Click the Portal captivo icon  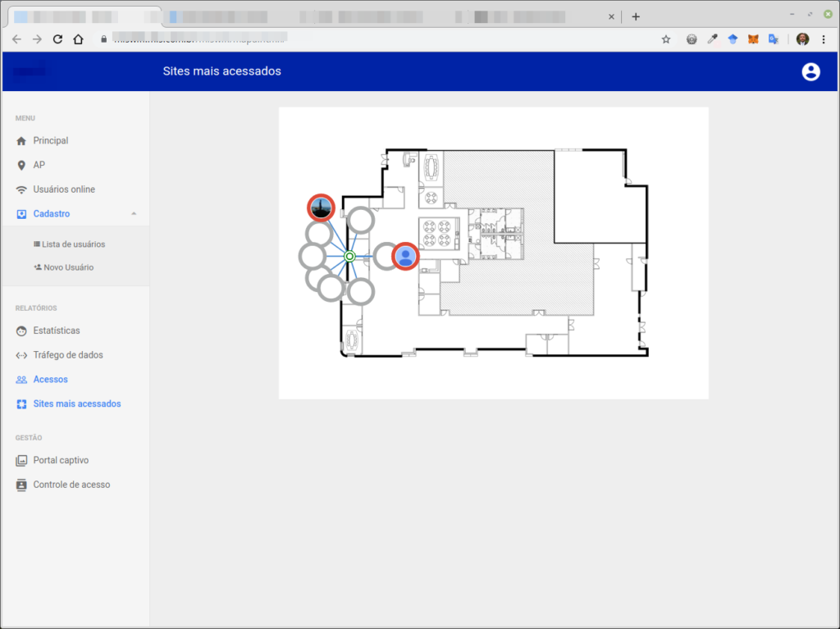pyautogui.click(x=21, y=461)
